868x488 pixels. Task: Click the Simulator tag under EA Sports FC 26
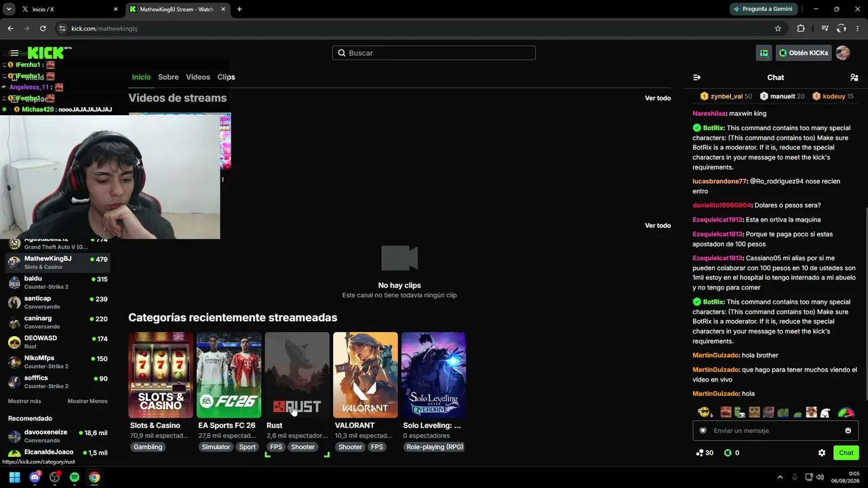(x=216, y=447)
